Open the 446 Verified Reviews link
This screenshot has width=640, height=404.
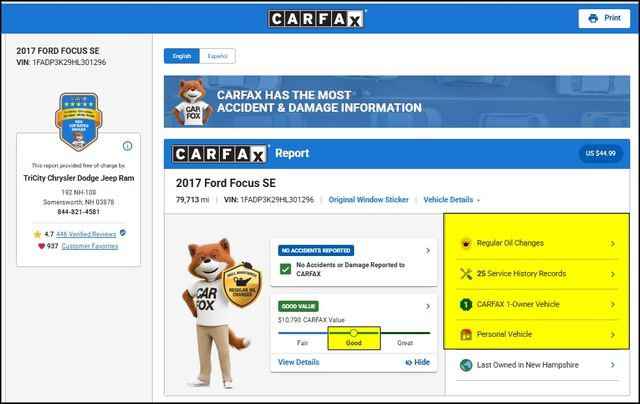tap(86, 234)
